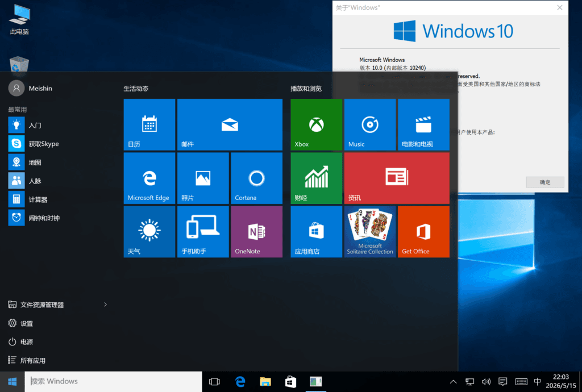Click 确定 in the About Windows dialog
The height and width of the screenshot is (392, 582).
[545, 182]
